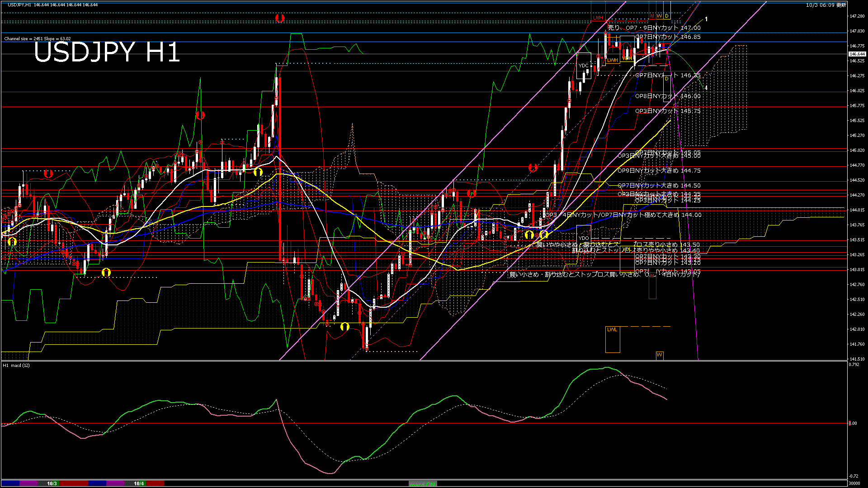Click the YDC yesterday close box

(584, 66)
